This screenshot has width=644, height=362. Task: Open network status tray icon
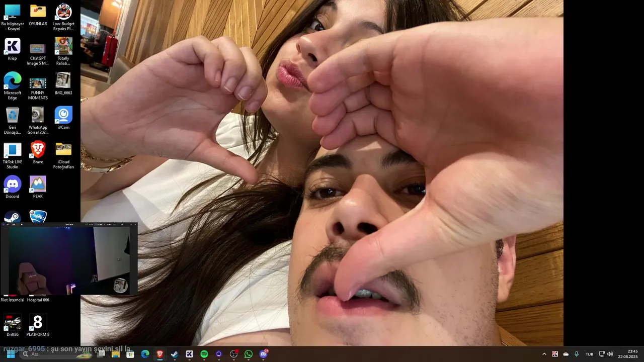coord(602,354)
